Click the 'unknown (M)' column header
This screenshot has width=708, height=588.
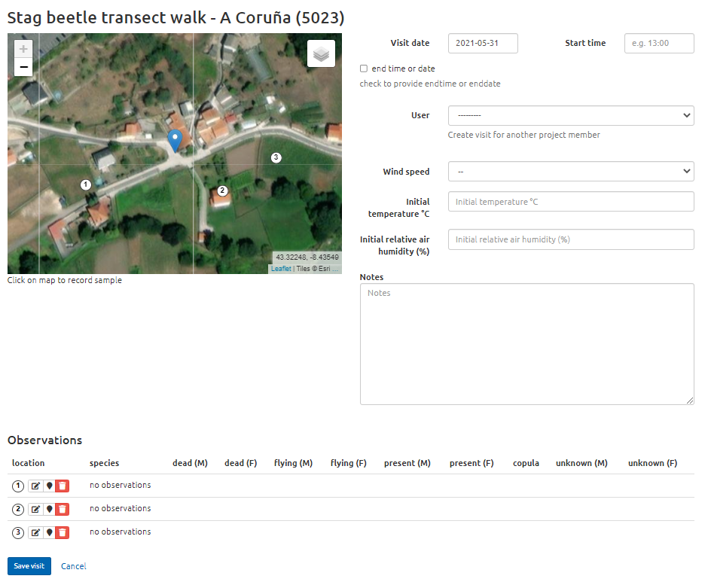[x=581, y=463]
